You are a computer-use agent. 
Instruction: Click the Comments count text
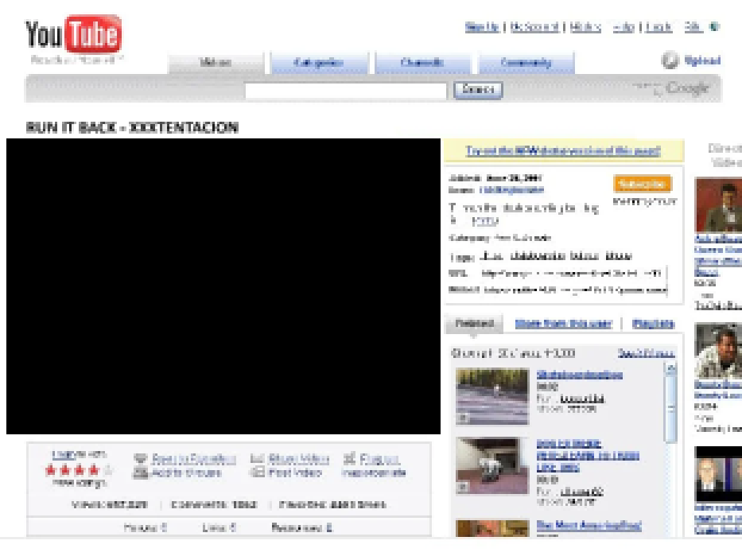(x=214, y=504)
